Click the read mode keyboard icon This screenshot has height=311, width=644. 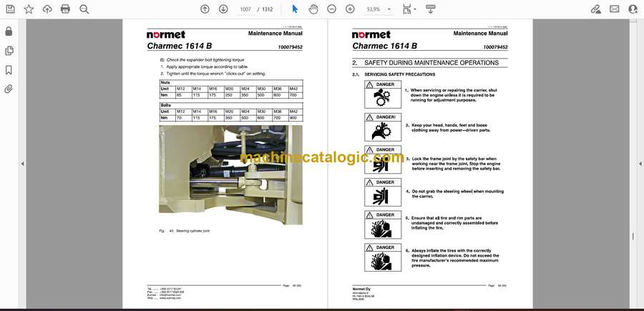tap(431, 9)
